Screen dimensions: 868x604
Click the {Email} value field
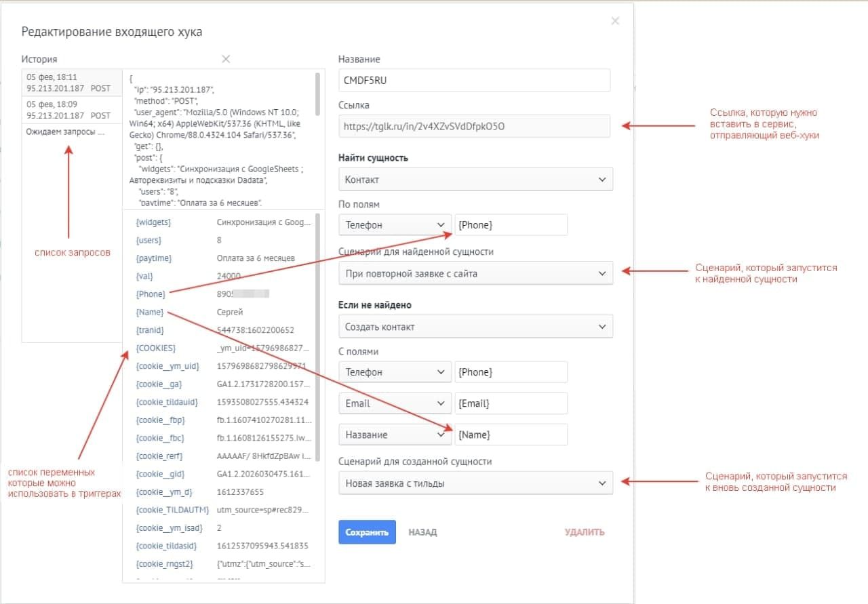(511, 403)
